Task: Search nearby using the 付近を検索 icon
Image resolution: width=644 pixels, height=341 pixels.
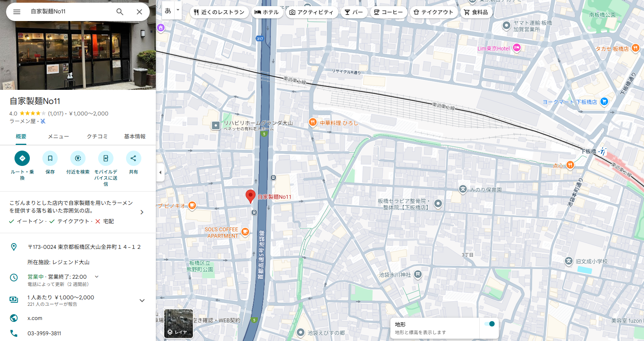Action: [78, 158]
